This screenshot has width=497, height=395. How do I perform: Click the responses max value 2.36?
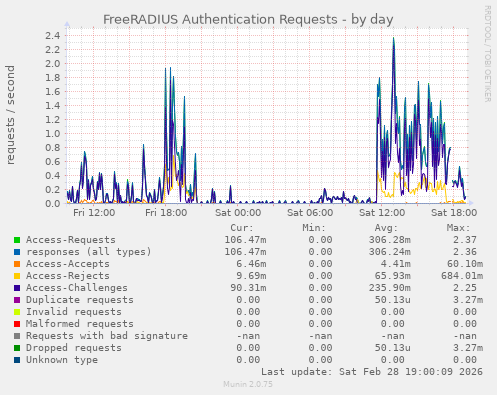pyautogui.click(x=465, y=252)
